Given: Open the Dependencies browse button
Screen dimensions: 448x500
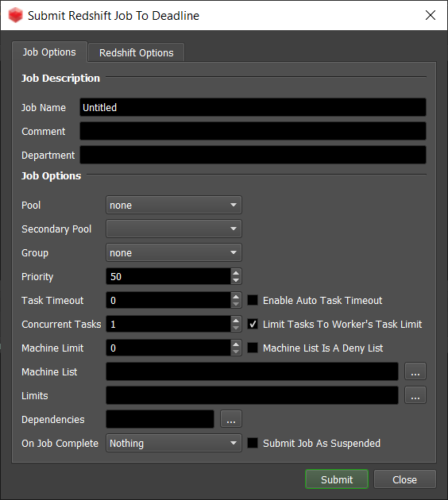Looking at the screenshot, I should pyautogui.click(x=231, y=419).
